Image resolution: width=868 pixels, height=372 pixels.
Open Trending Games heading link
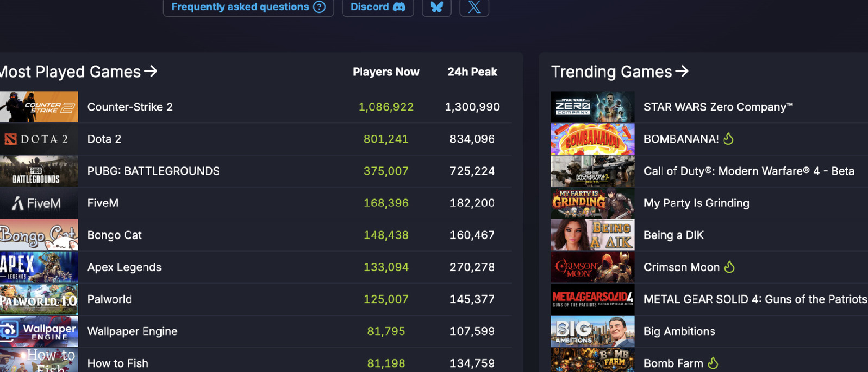[x=619, y=71]
